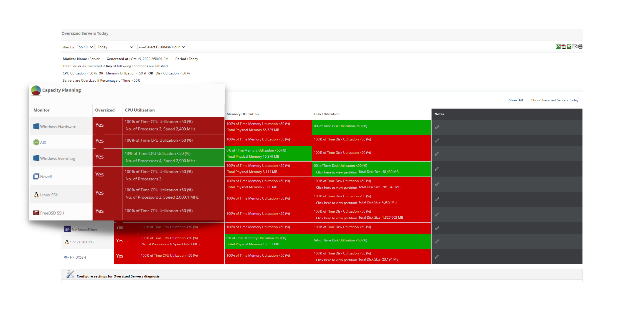
Task: Export the report to Excel
Action: point(558,46)
